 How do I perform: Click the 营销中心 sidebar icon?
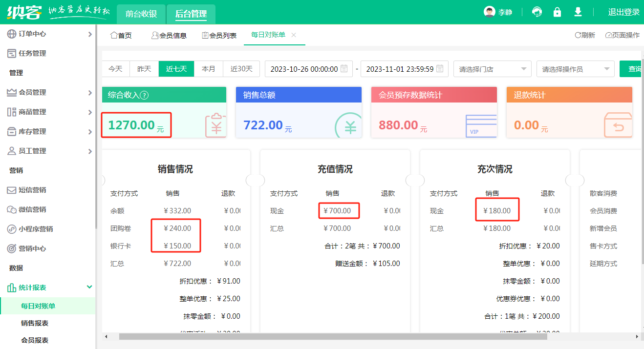coord(12,248)
